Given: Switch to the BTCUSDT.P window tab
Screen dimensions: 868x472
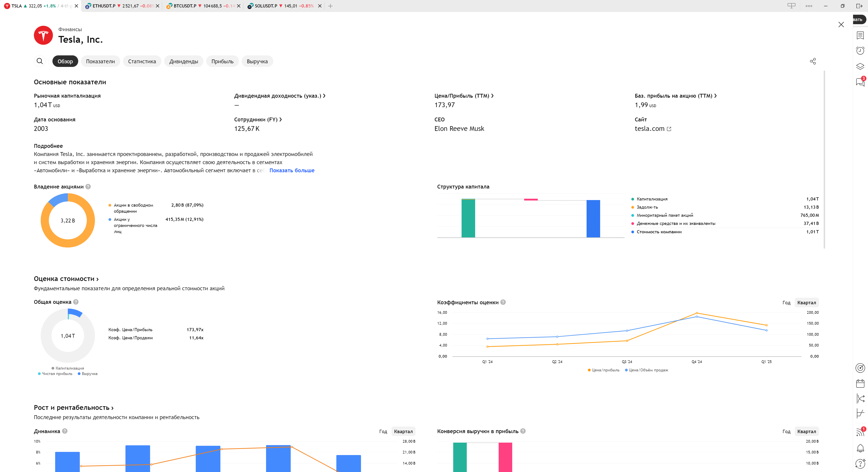Looking at the screenshot, I should point(202,6).
